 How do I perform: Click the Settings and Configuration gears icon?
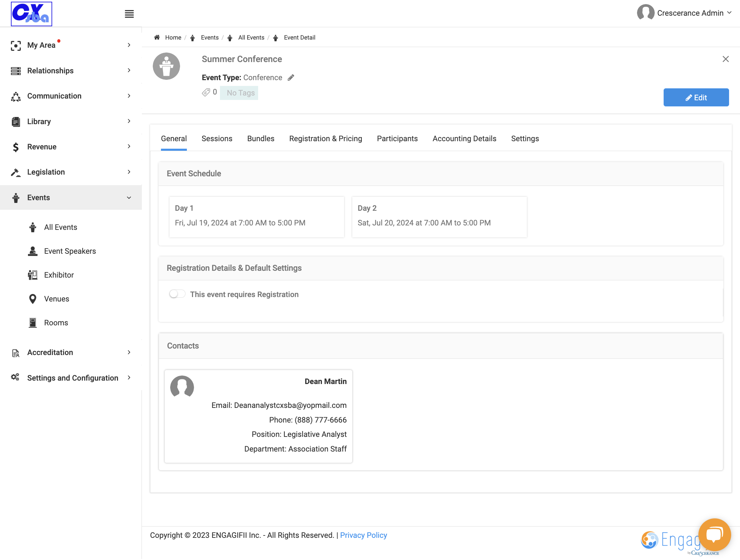(x=15, y=377)
